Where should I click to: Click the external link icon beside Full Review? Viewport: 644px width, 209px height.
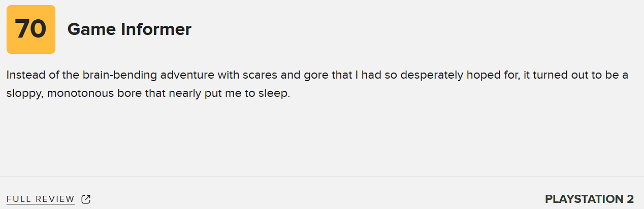point(86,199)
